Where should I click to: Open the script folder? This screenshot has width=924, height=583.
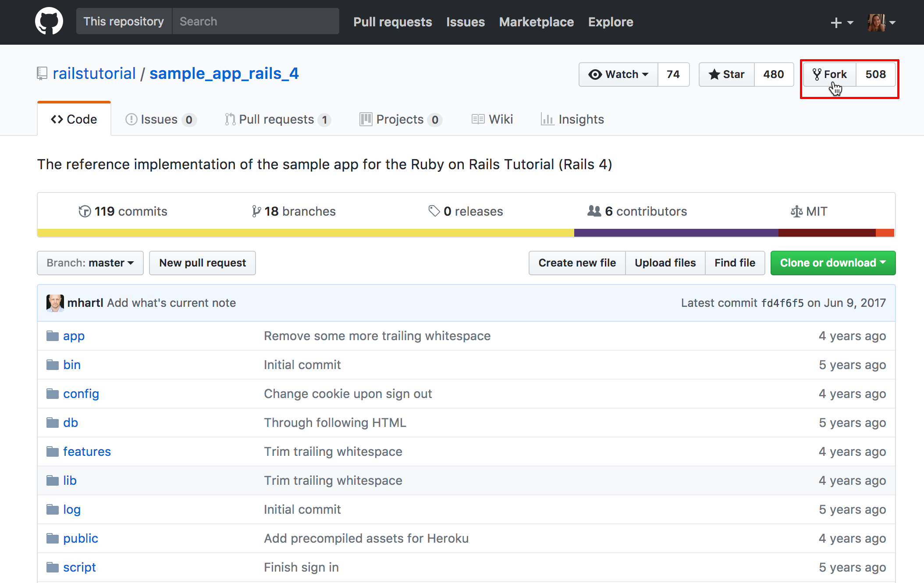(79, 568)
